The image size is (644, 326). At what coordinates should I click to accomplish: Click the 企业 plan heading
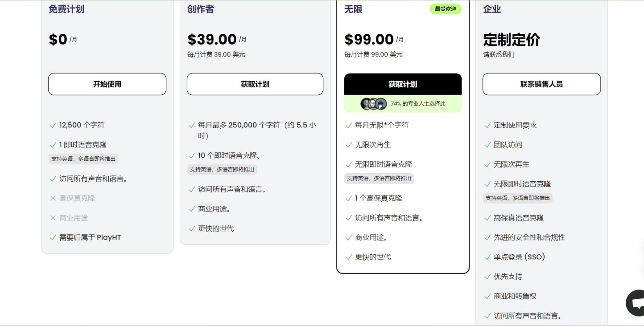click(x=492, y=9)
